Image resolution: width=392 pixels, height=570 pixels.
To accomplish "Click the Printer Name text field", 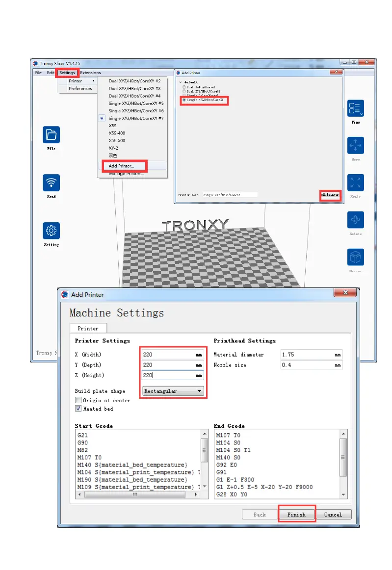I will point(230,195).
